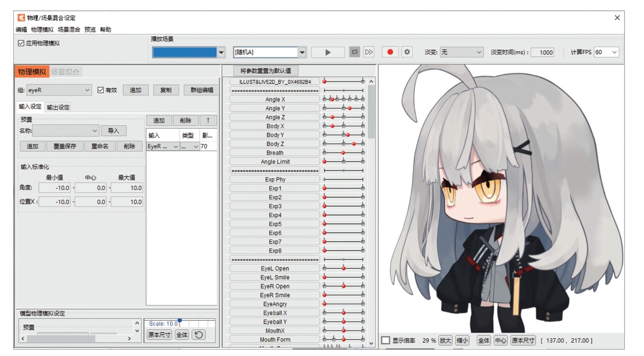Click 原本尺寸 button under preview
Viewport: 644px width, 356px height.
(x=523, y=341)
